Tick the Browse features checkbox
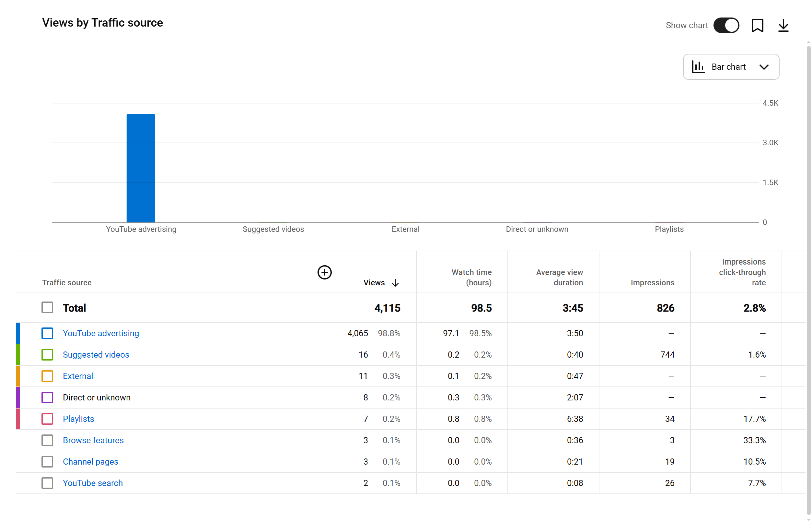Screen dimensions: 812x522 (47, 440)
